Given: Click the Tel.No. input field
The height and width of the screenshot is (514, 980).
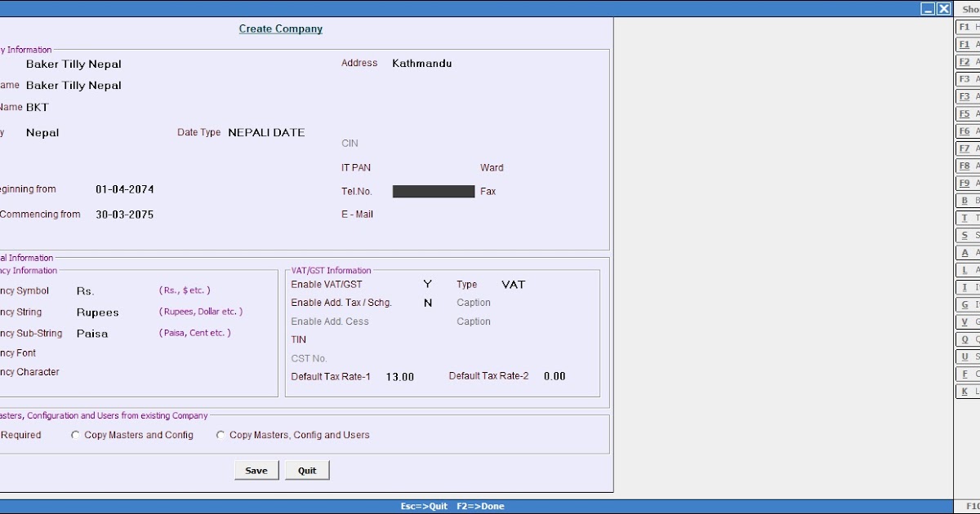Looking at the screenshot, I should pyautogui.click(x=434, y=191).
